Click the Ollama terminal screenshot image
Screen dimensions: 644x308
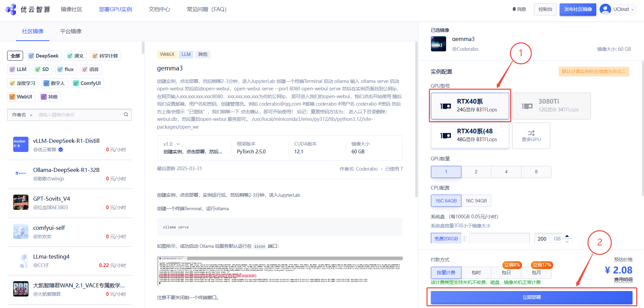(x=280, y=271)
